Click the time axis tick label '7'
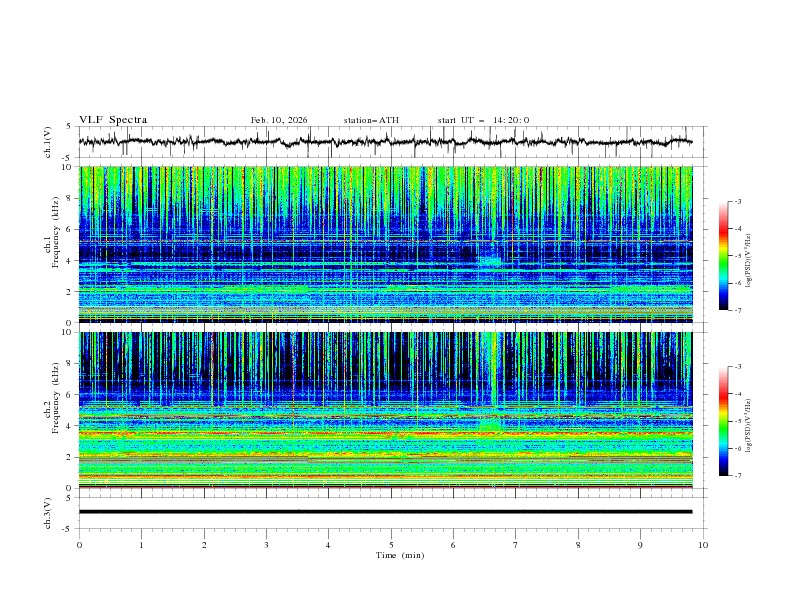Image resolution: width=792 pixels, height=612 pixels. (x=516, y=545)
